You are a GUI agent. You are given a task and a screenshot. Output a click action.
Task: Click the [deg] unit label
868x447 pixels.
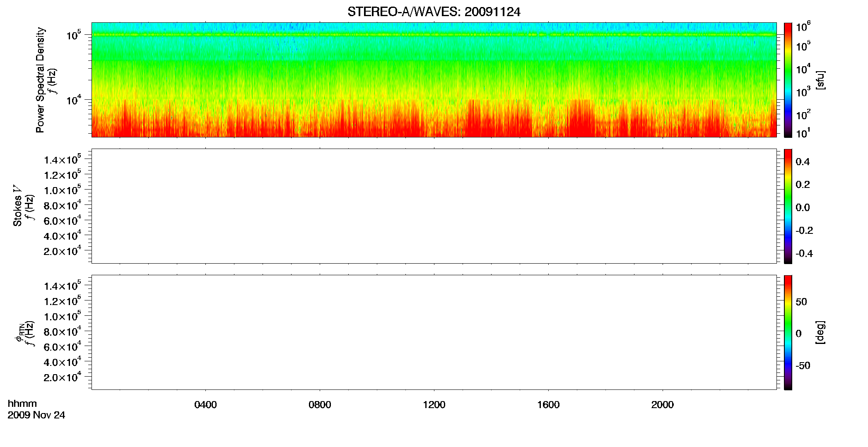click(820, 332)
